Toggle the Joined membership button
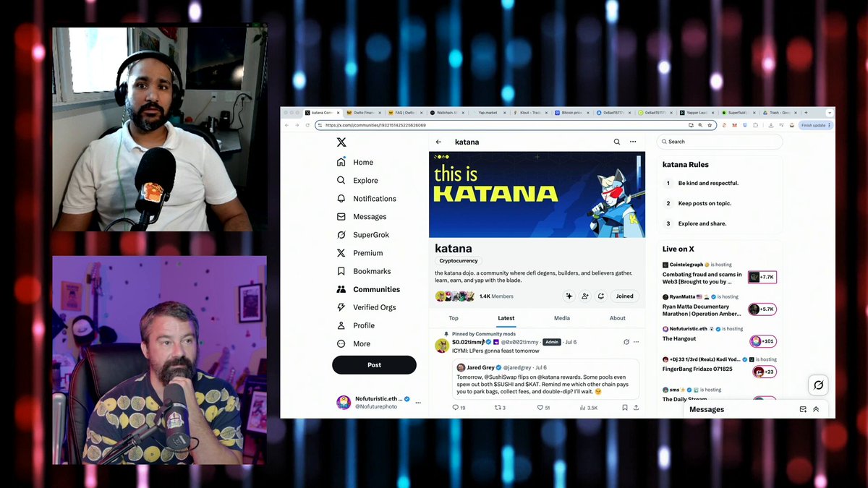Image resolution: width=868 pixels, height=488 pixels. pos(625,296)
